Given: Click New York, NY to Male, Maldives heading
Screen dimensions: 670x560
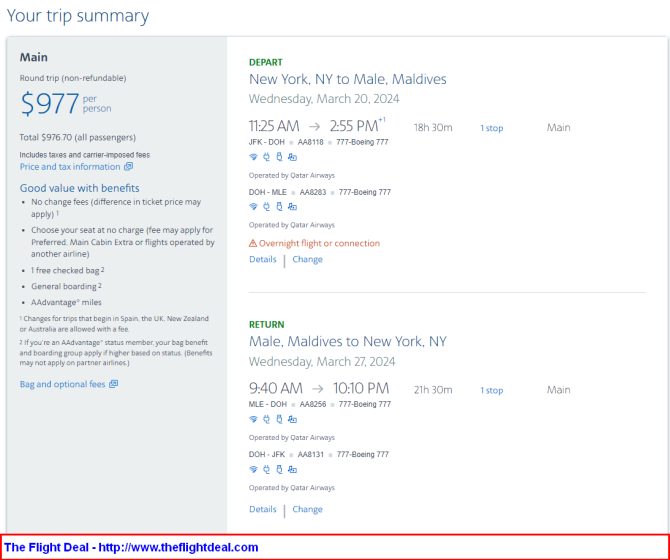Looking at the screenshot, I should [x=348, y=79].
